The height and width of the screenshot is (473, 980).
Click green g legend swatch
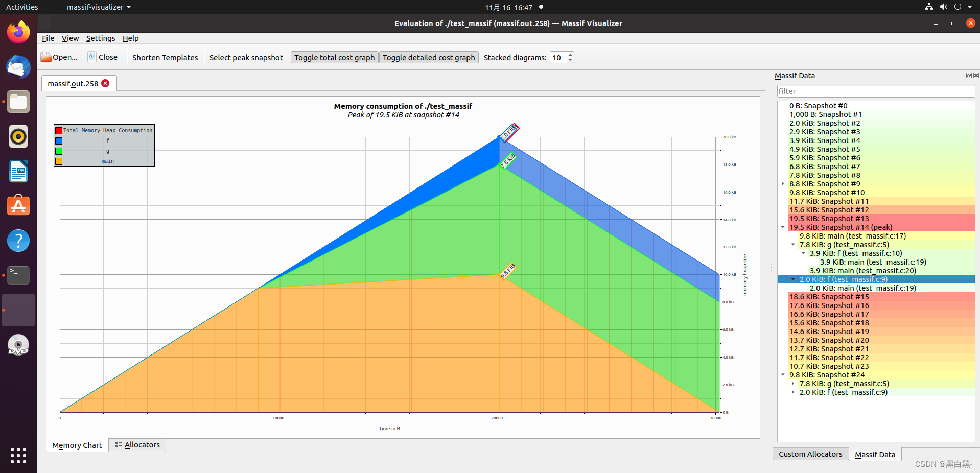(x=59, y=151)
